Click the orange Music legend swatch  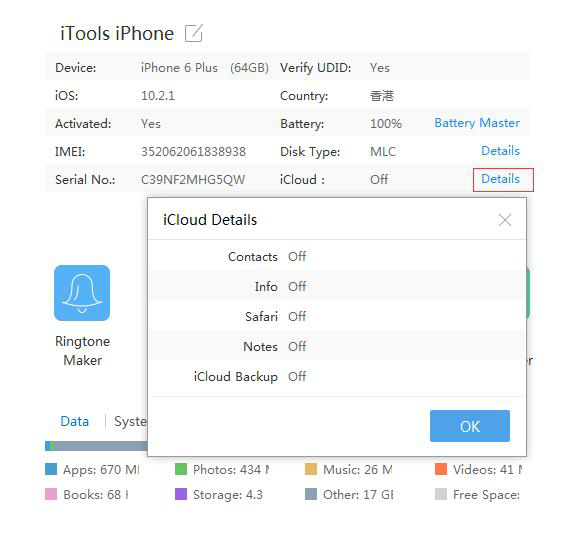click(311, 469)
